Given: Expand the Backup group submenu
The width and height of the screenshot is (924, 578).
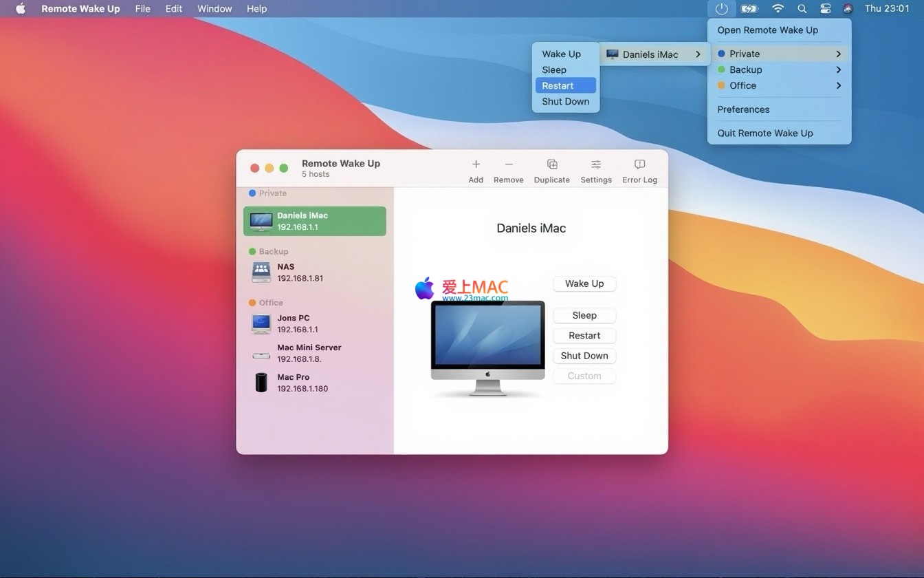Looking at the screenshot, I should pos(779,69).
